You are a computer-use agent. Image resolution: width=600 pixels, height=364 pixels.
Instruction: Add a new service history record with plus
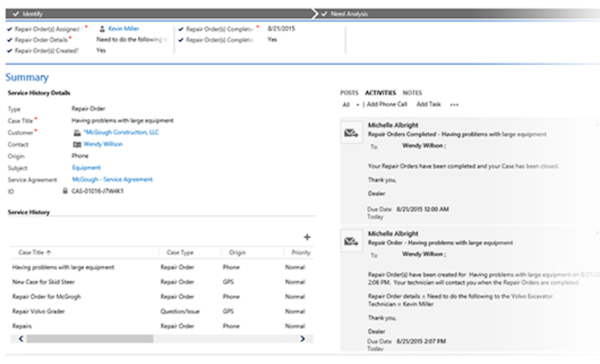coord(307,237)
